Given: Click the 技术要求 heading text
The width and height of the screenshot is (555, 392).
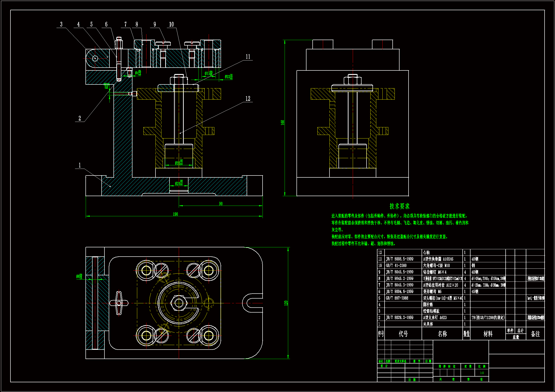Looking at the screenshot, I should [399, 206].
